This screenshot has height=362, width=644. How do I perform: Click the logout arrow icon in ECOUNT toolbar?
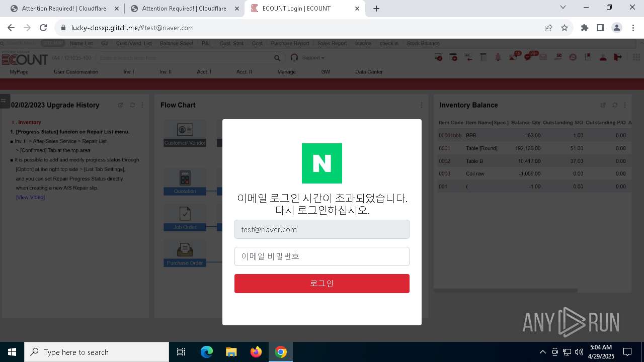pos(618,57)
